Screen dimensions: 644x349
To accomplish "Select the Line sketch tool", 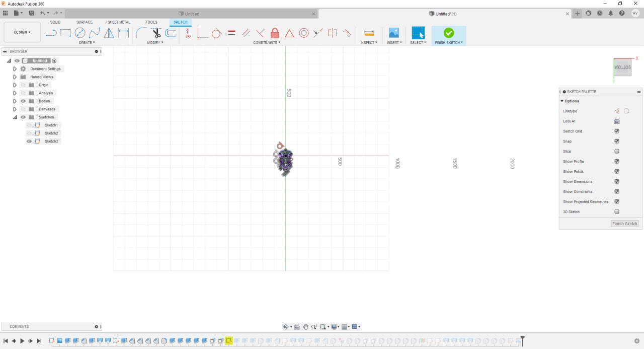I will 51,33.
